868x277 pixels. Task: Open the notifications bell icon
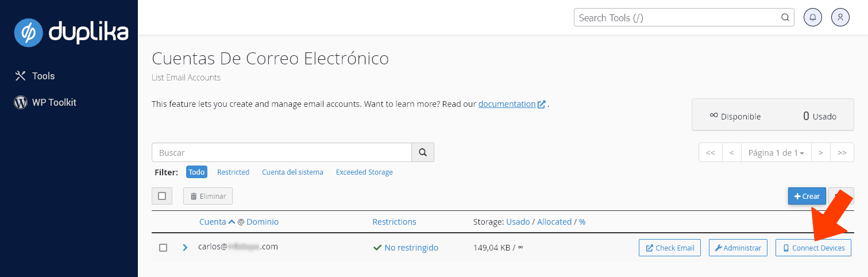[812, 17]
